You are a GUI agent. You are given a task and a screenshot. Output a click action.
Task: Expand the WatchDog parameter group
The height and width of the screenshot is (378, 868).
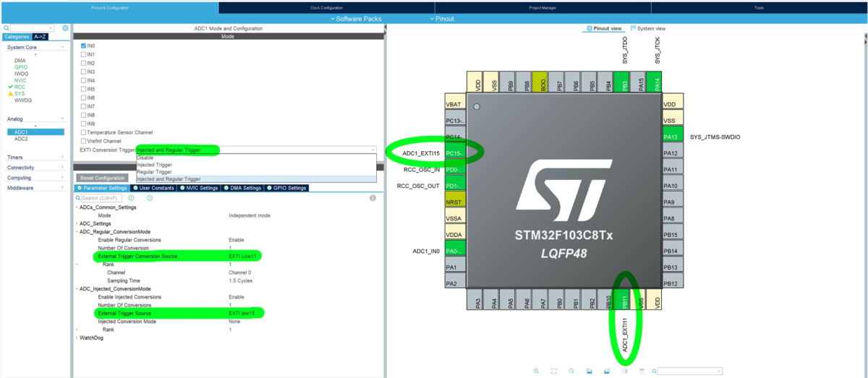click(x=77, y=338)
